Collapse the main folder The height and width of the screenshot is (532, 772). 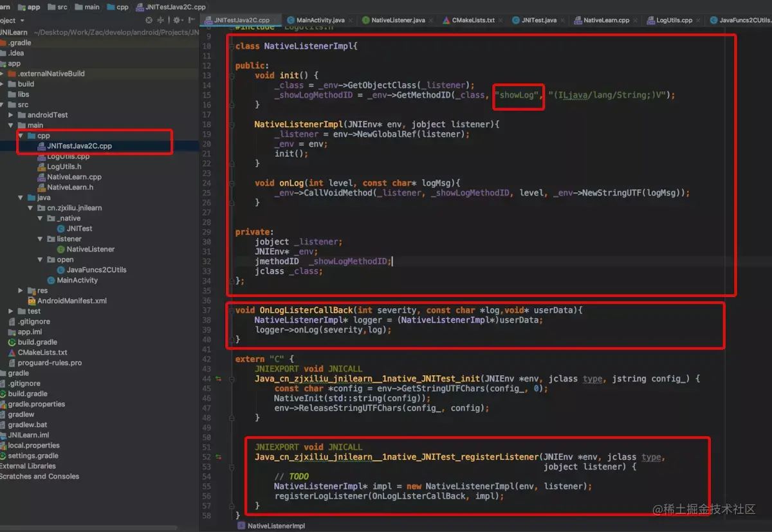pyautogui.click(x=12, y=125)
